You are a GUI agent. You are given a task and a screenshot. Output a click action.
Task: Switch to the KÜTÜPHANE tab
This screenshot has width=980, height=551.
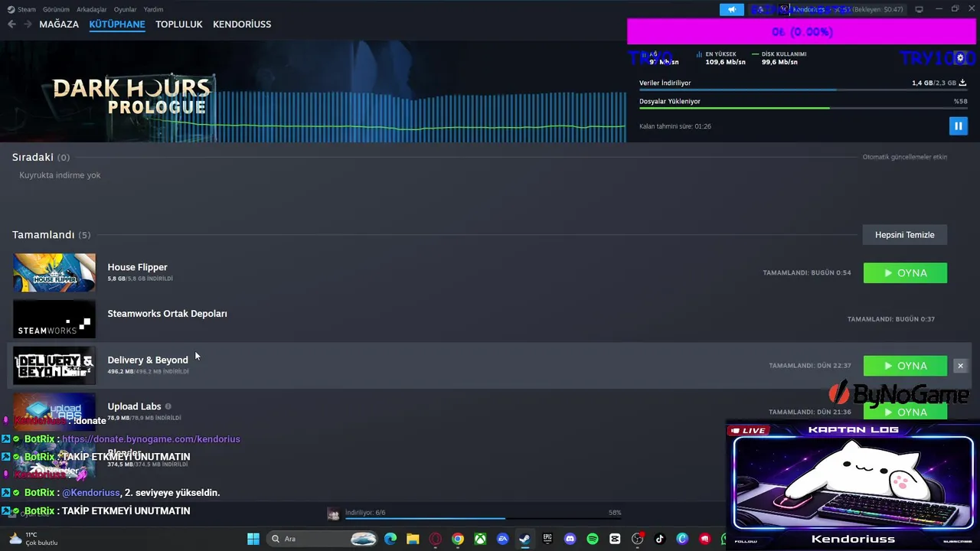click(117, 24)
